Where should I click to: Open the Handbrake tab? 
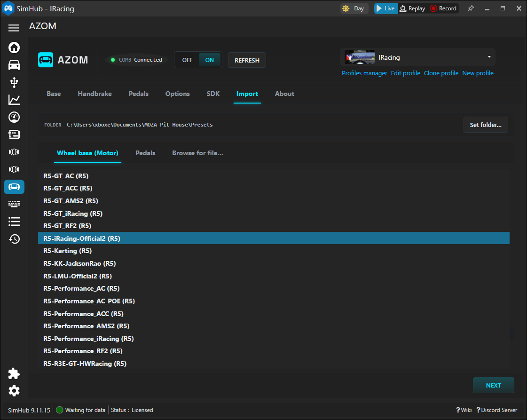pos(95,94)
